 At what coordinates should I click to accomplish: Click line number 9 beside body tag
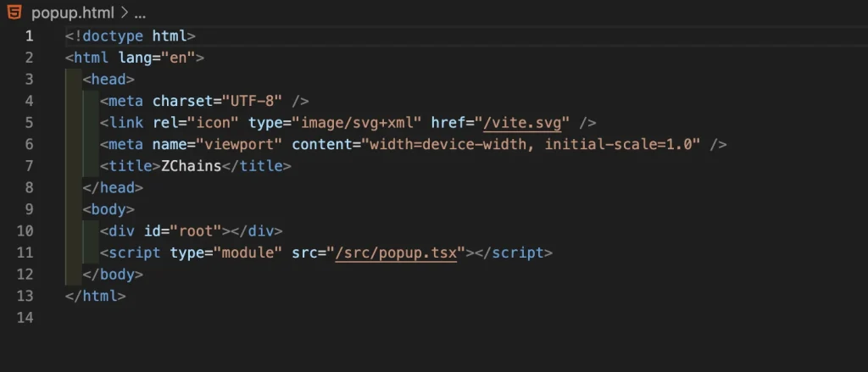click(30, 210)
